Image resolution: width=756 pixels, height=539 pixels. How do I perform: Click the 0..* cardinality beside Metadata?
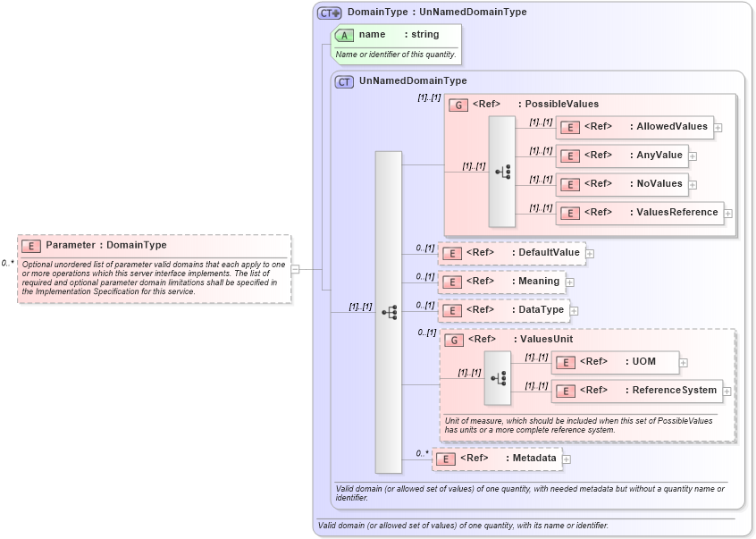422,453
